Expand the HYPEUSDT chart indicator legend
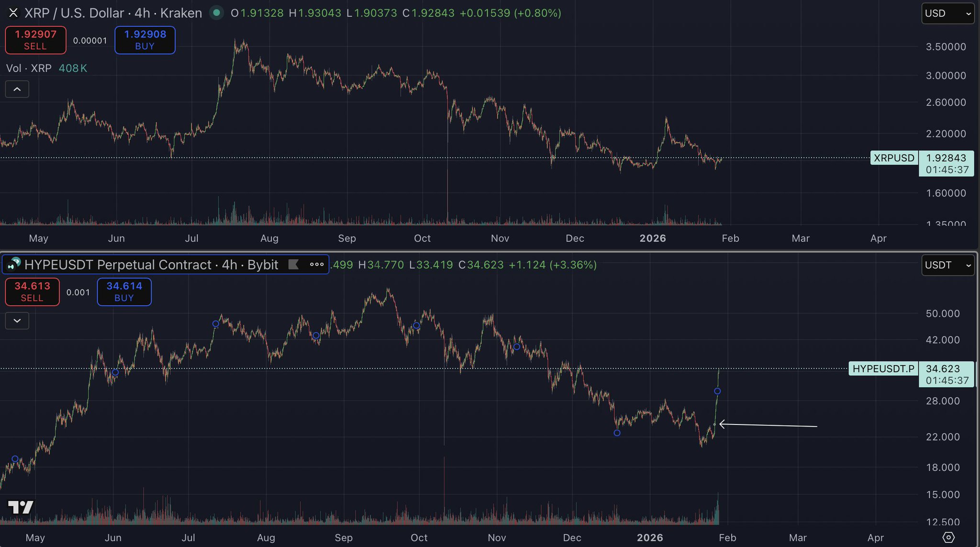This screenshot has width=980, height=547. [17, 321]
